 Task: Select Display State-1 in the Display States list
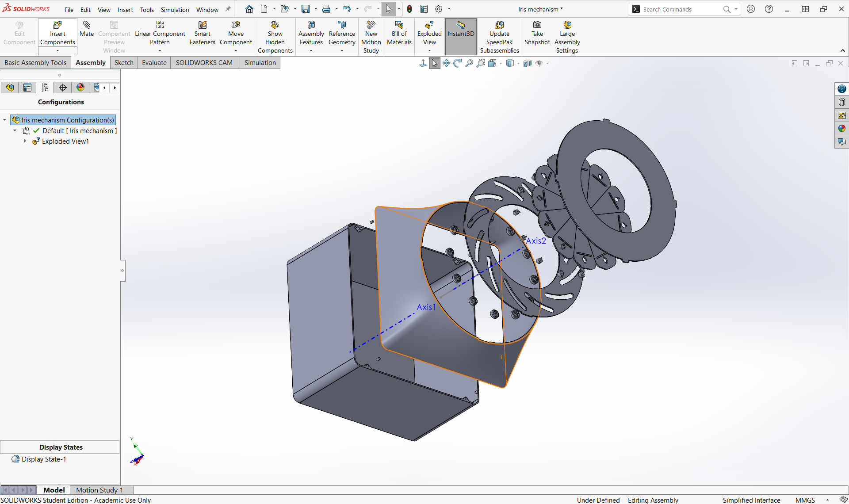point(44,459)
